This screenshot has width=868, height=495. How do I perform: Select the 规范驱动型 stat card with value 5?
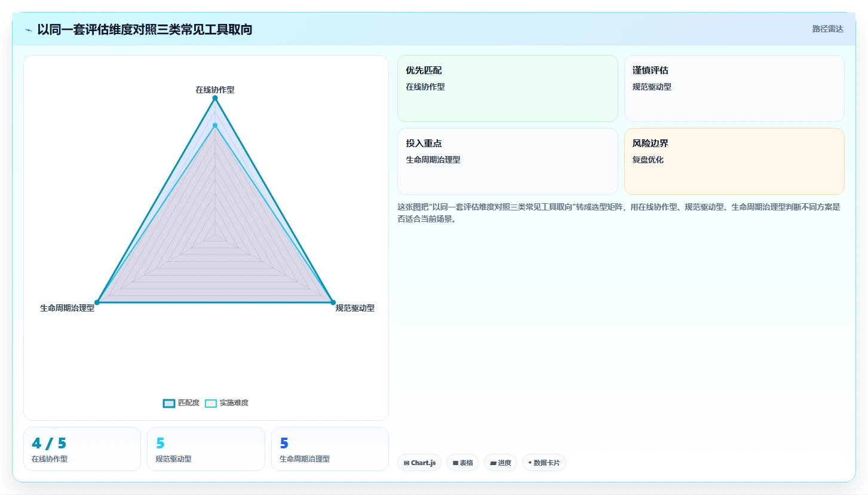[206, 449]
